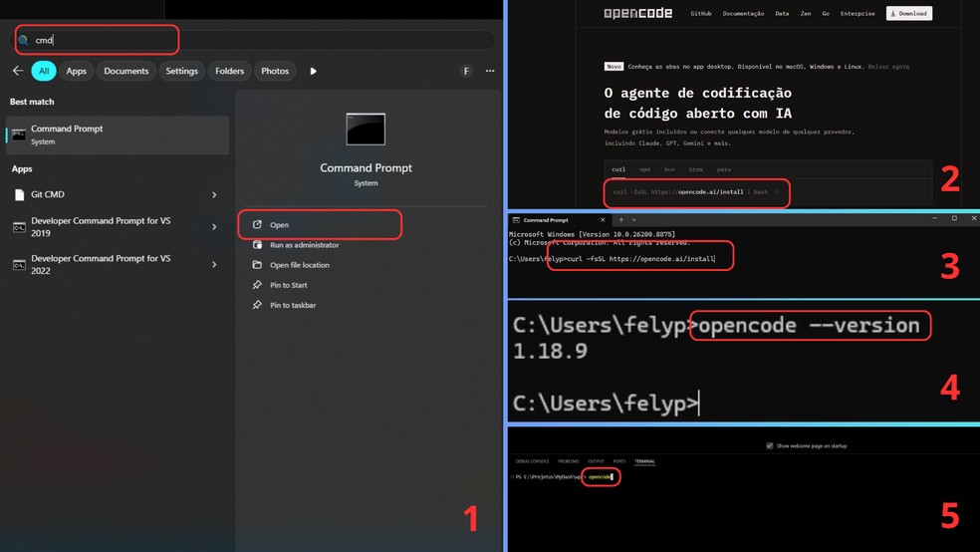Screen dimensions: 980x552
Task: Expand Developer Command Prompt for VS 2019 chevron
Action: (214, 227)
